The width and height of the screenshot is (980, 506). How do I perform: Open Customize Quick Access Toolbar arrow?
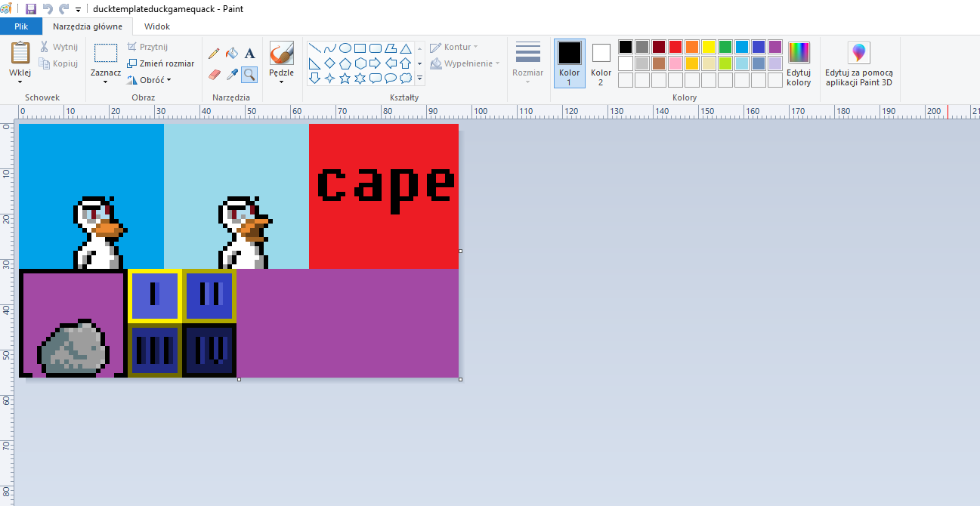click(x=78, y=9)
